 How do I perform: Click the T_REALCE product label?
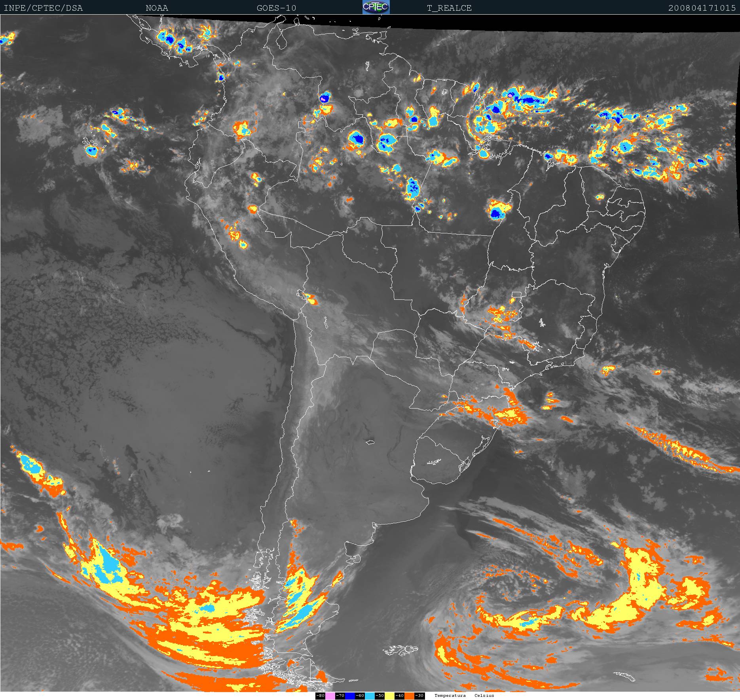pos(449,8)
